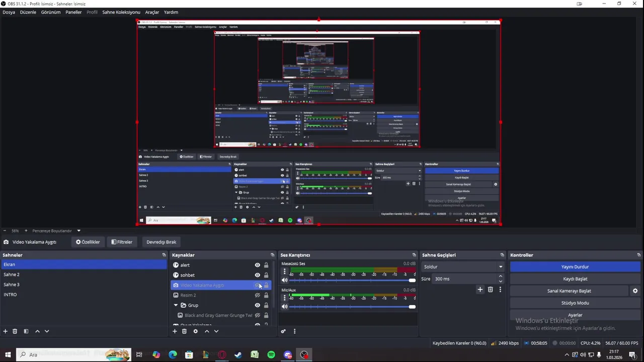Add a new source with the Kaynaklar plus icon

175,331
